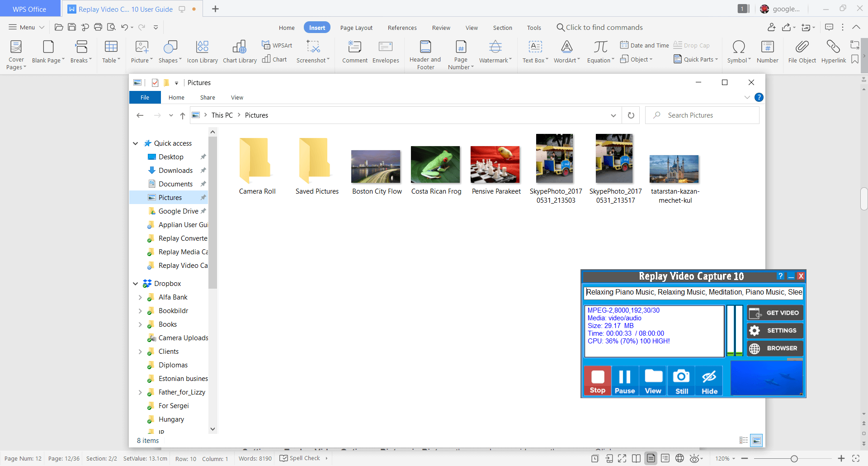Go up one folder level in Explorer
This screenshot has width=868, height=466.
pos(182,115)
